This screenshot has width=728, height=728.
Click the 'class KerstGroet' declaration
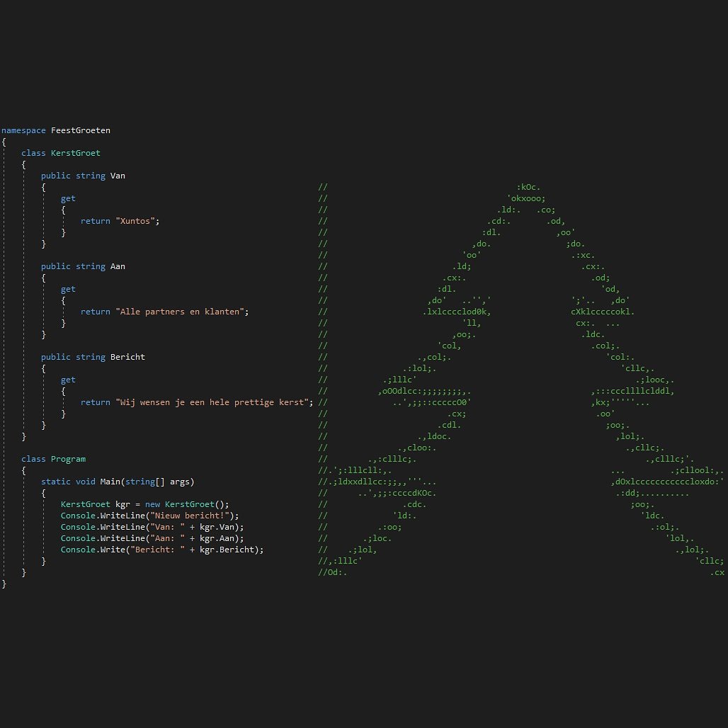[x=61, y=153]
